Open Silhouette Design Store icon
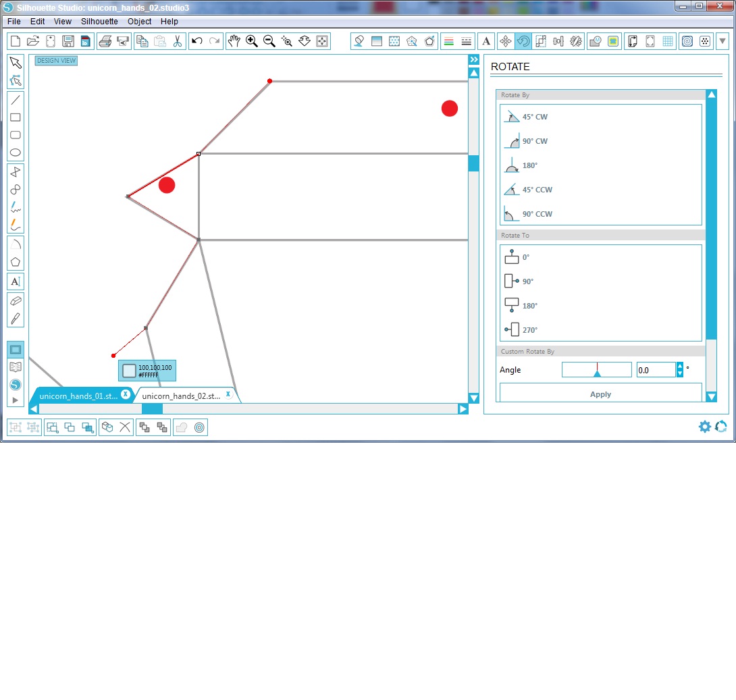This screenshot has height=700, width=736. (x=16, y=385)
